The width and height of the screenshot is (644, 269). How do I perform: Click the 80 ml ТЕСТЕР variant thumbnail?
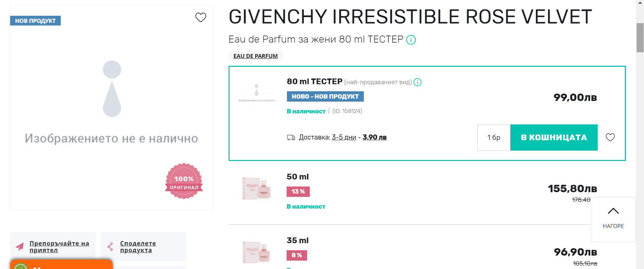256,95
